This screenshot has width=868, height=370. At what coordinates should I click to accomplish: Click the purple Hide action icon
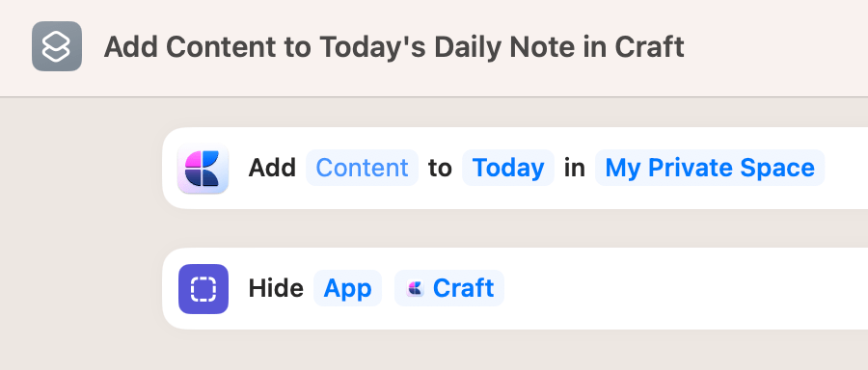pos(203,289)
